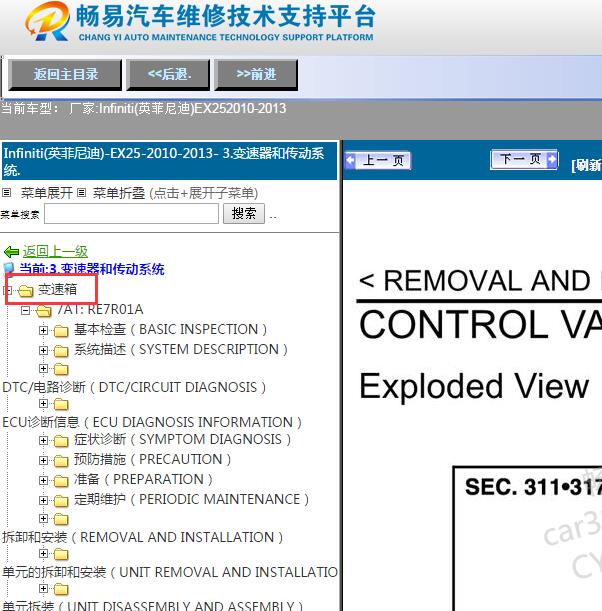Expand the REMOVAL AND INSTALLATION node
Screen dimensions: 602x611
(x=43, y=518)
